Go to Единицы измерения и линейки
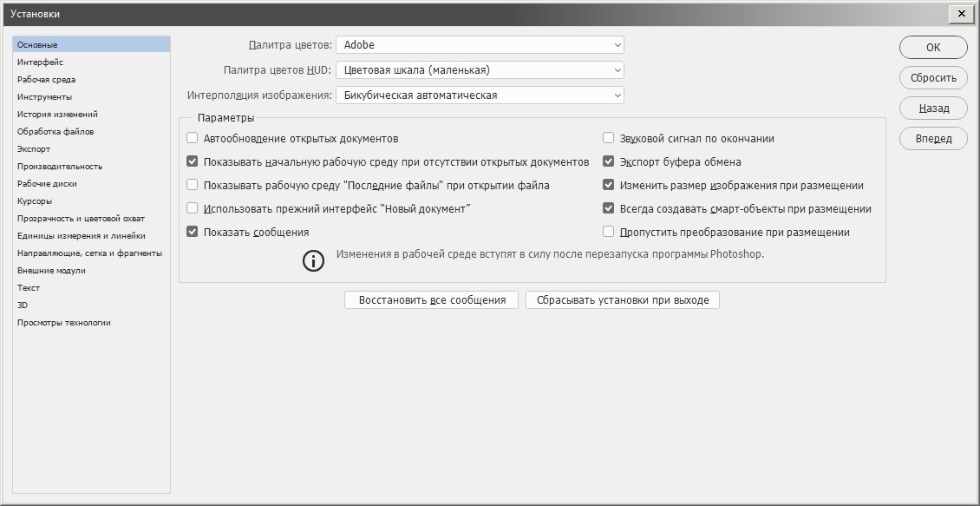Screen dimensions: 980x506 82,236
